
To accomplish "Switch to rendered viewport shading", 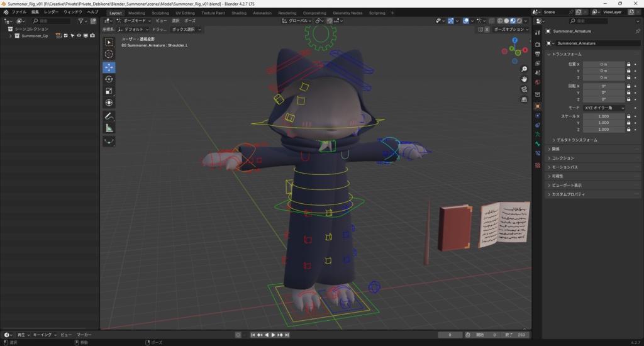I will tap(519, 21).
